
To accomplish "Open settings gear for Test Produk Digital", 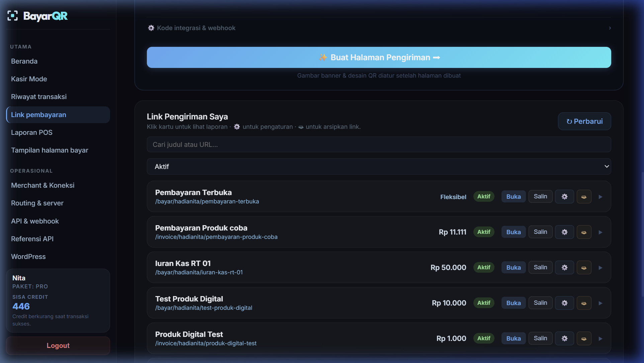I will tap(564, 303).
